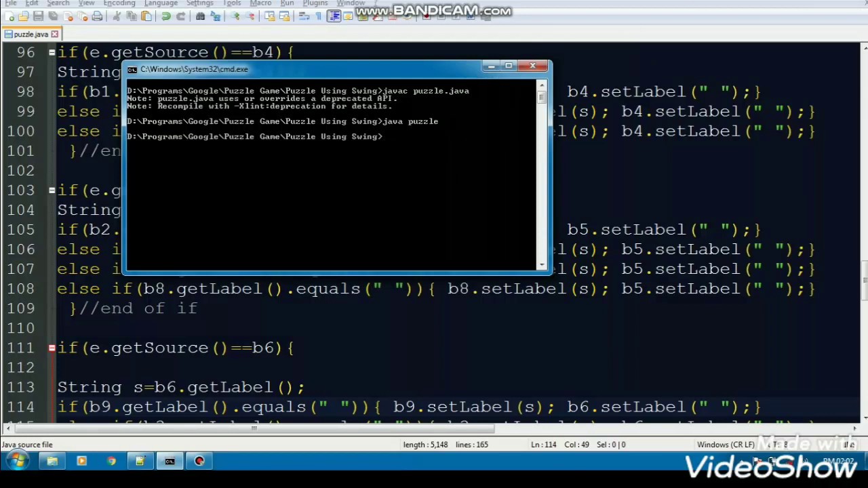Viewport: 868px width, 488px height.
Task: Click the editor vertical scrollbar up arrow
Action: click(863, 47)
